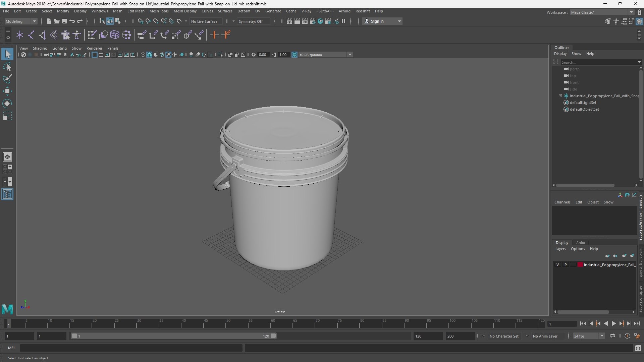Click the red layer color swatch
The image size is (644, 362).
pos(580,265)
